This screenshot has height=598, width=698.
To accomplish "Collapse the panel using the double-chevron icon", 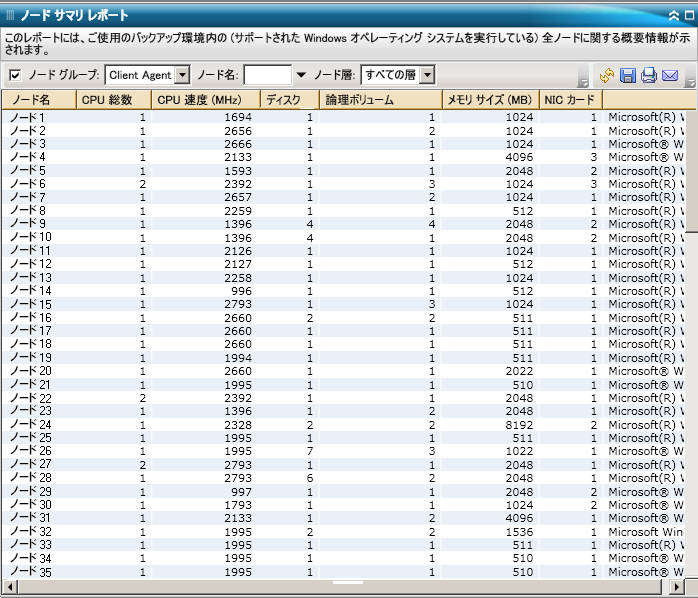I will pyautogui.click(x=674, y=16).
